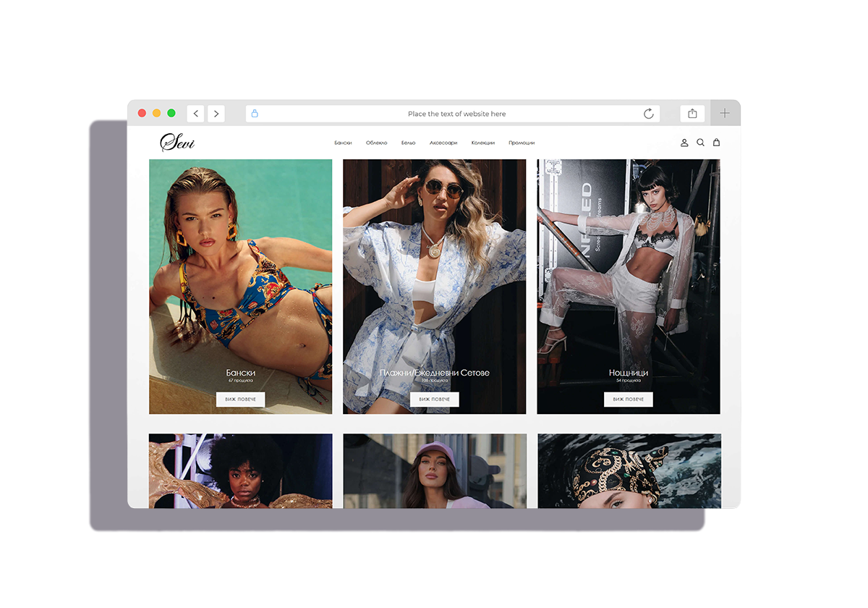Open the Бански menu item
The height and width of the screenshot is (608, 868).
point(343,143)
